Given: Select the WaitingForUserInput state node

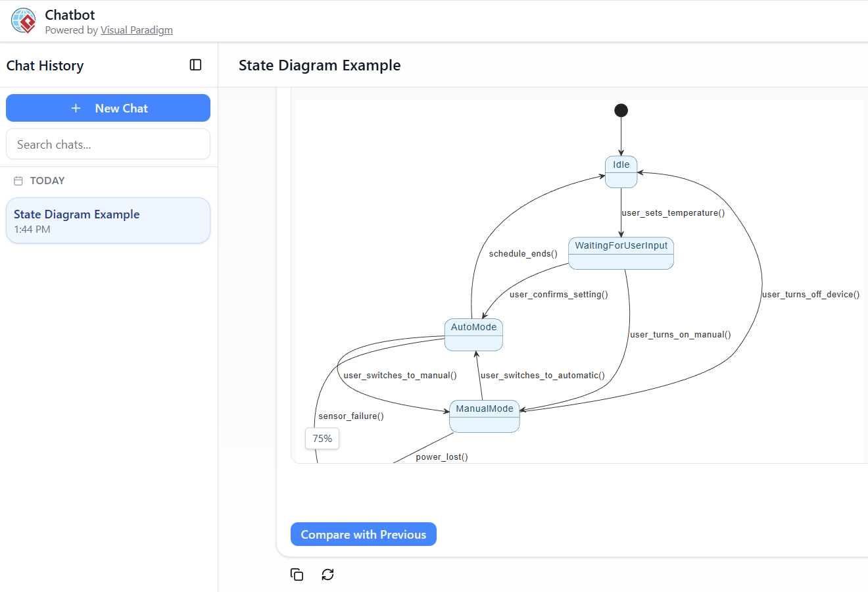Looking at the screenshot, I should tap(621, 253).
